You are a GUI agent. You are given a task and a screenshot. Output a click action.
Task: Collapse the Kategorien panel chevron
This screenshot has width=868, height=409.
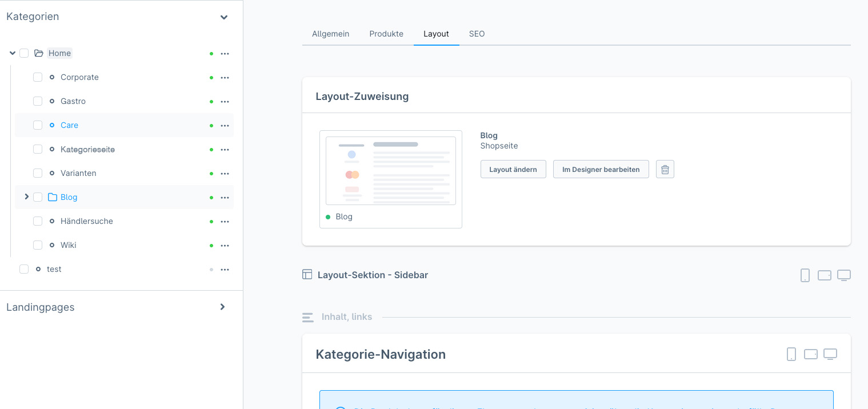224,17
